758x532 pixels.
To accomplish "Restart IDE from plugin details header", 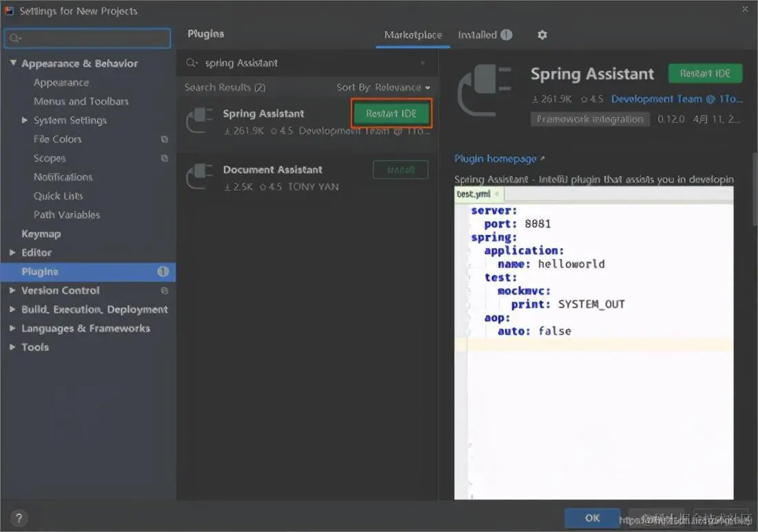I will (705, 74).
